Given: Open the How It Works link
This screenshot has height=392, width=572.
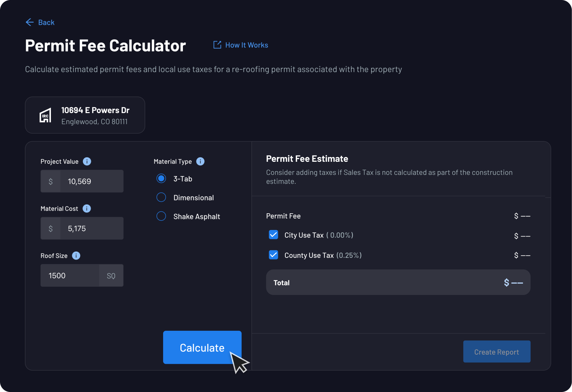Looking at the screenshot, I should (x=246, y=45).
